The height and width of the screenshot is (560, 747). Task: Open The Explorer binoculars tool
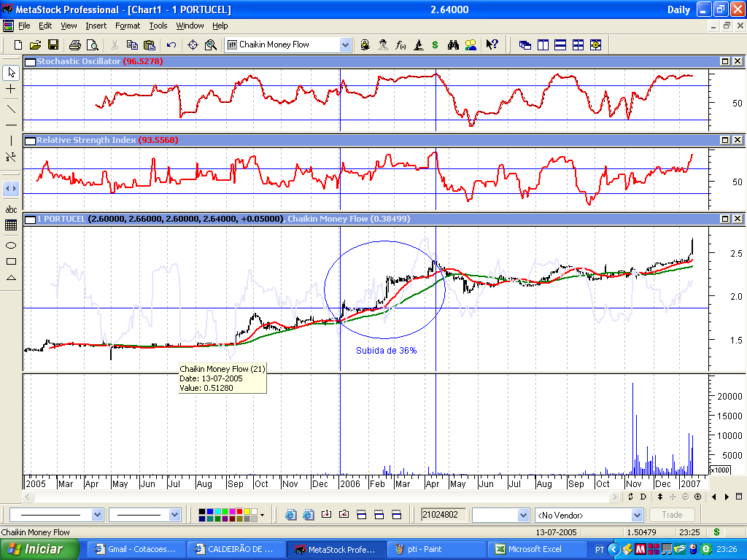coord(453,44)
